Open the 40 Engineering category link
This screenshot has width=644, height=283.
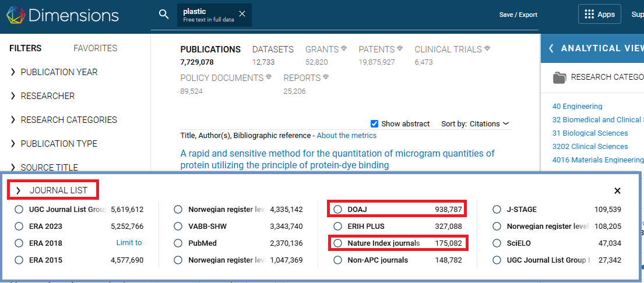click(577, 107)
